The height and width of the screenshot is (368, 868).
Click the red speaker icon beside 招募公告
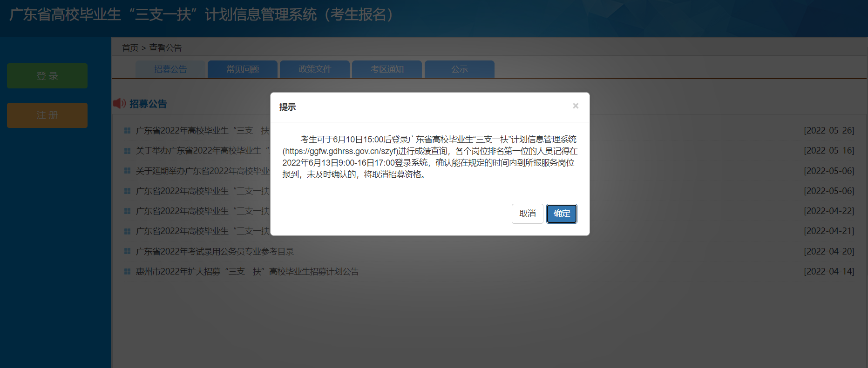pos(119,103)
